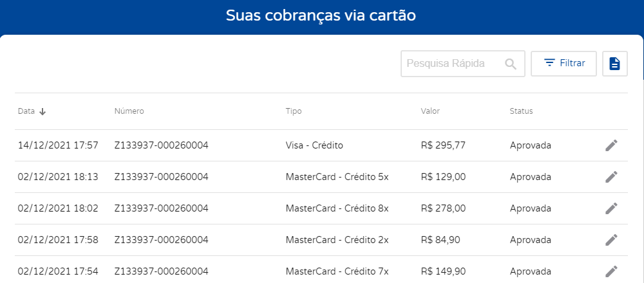
Task: Focus the Pesquisa Rápida search field
Action: click(462, 64)
